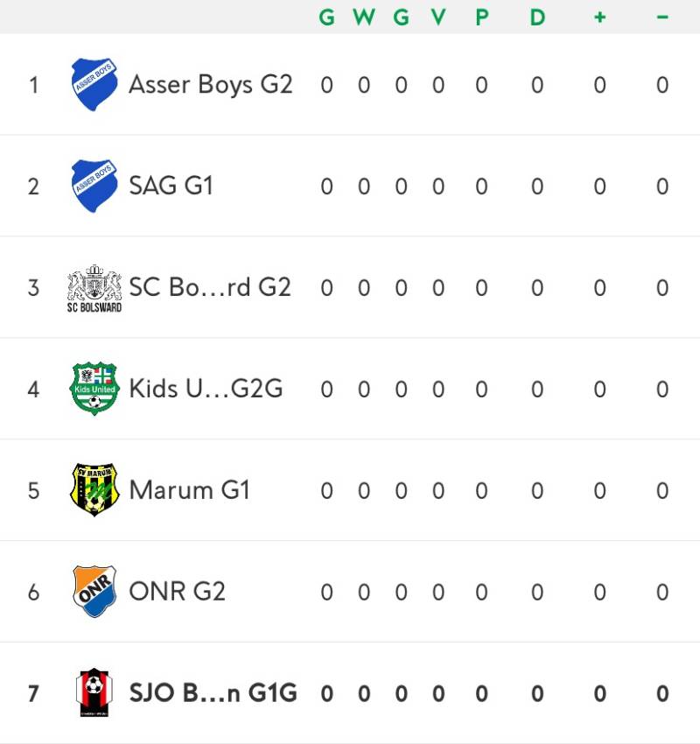Select the SV Marum club logo
This screenshot has width=700, height=744.
point(94,490)
